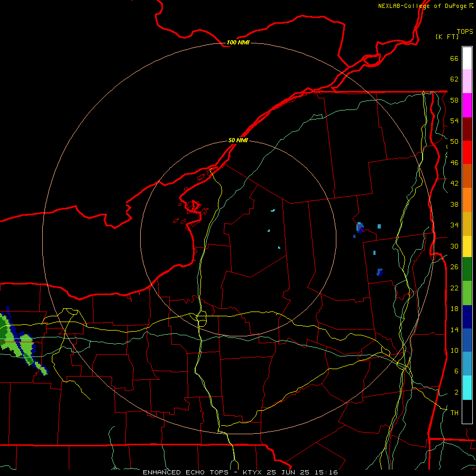Image resolution: width=476 pixels, height=476 pixels.
Task: Click legend value "50"
Action: tap(454, 142)
